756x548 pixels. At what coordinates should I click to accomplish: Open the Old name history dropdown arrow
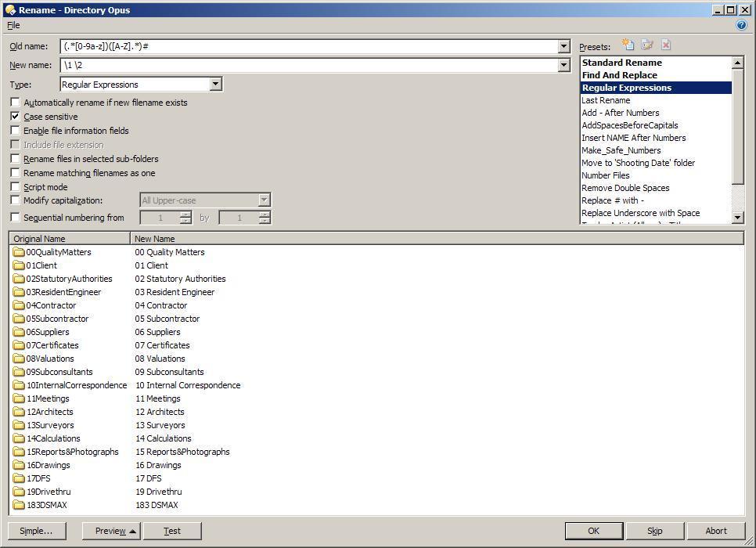click(564, 46)
